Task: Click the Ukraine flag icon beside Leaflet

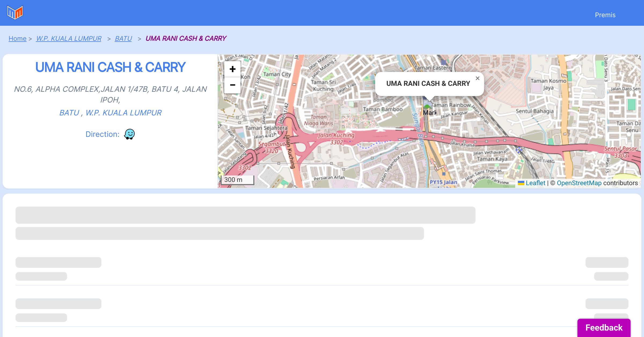Action: coord(521,183)
